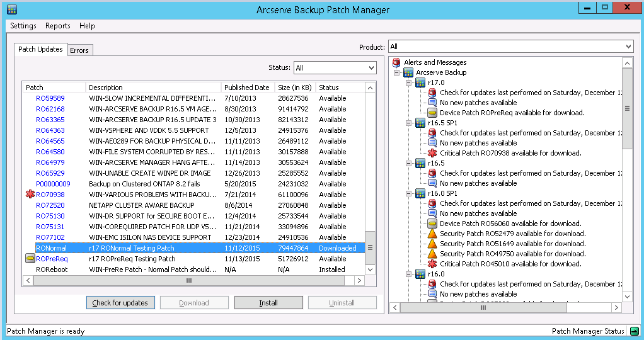The width and height of the screenshot is (644, 340).
Task: Click the patch list scroll up arrow
Action: click(370, 88)
